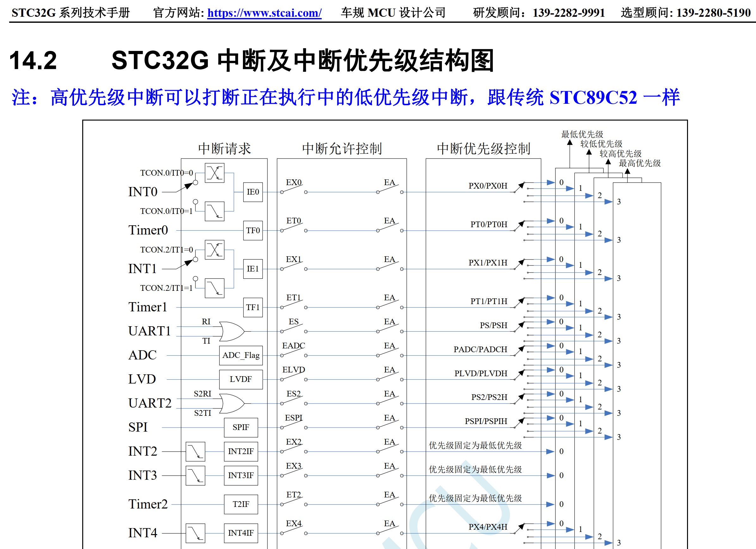Click the PS/PSH priority selector
Viewport: 756px width, 549px height.
coord(520,327)
